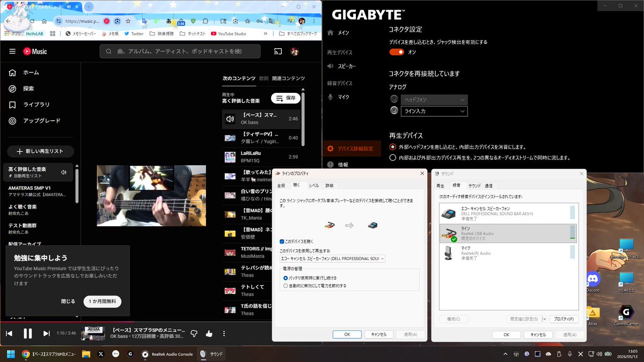Open the ヘッドフォン connector dropdown

pos(434,100)
